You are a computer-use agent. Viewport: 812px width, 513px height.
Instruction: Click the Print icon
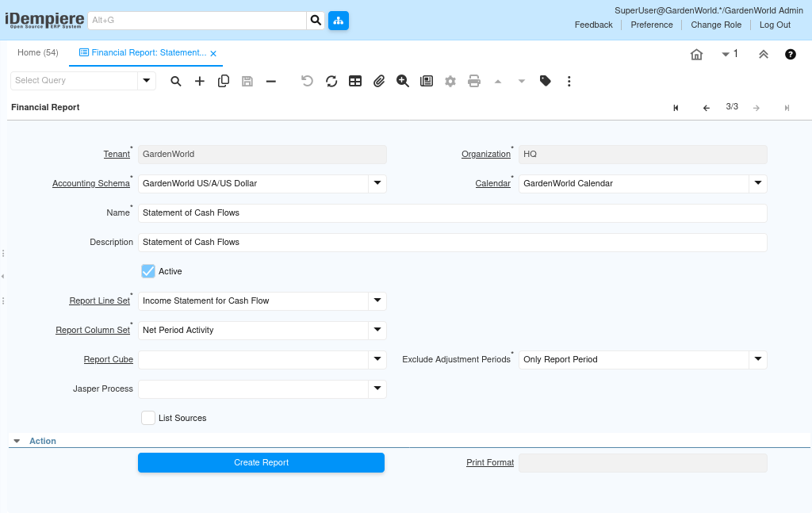tap(474, 82)
